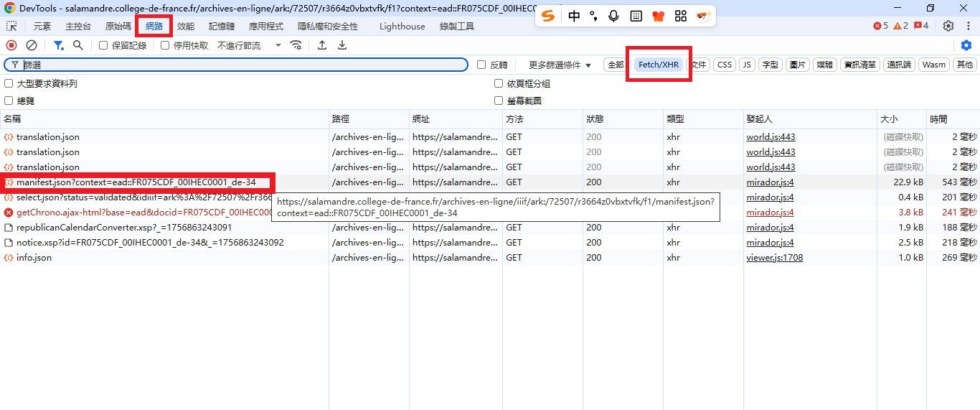Viewport: 980px width, 410px height.
Task: Click the export HAR download icon
Action: (342, 45)
